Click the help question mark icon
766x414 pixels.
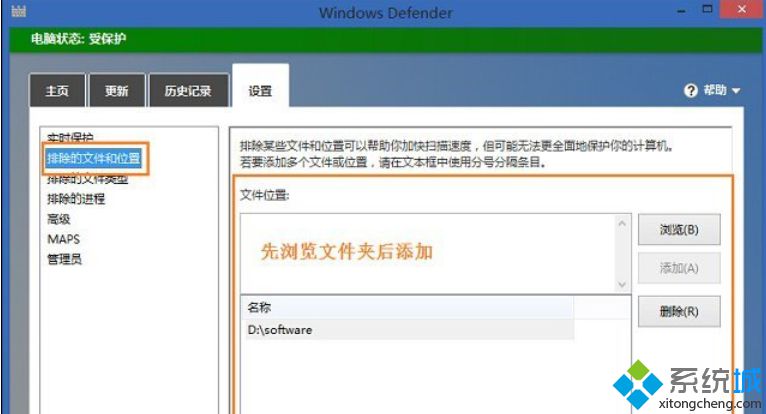[x=691, y=90]
